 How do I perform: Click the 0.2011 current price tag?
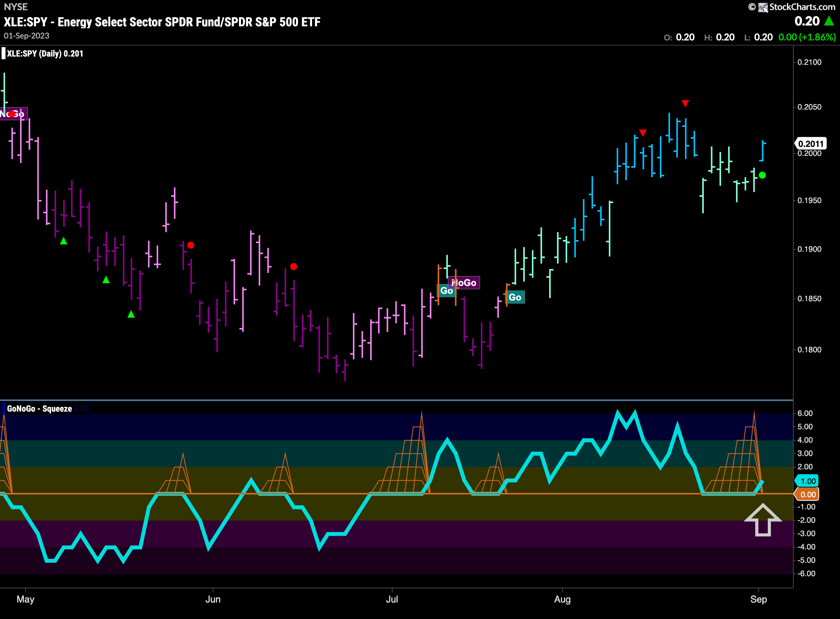point(811,144)
